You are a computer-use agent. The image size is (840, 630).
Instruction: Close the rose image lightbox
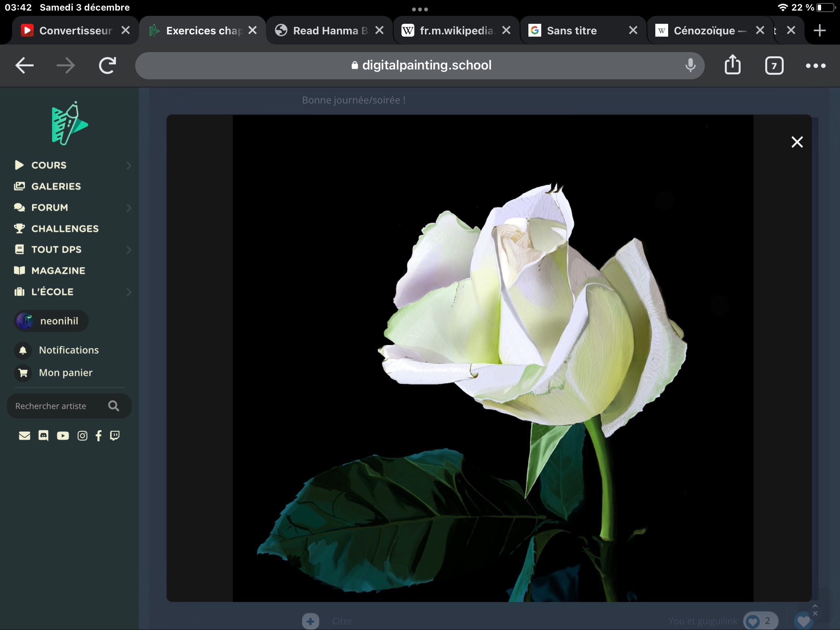(x=797, y=142)
